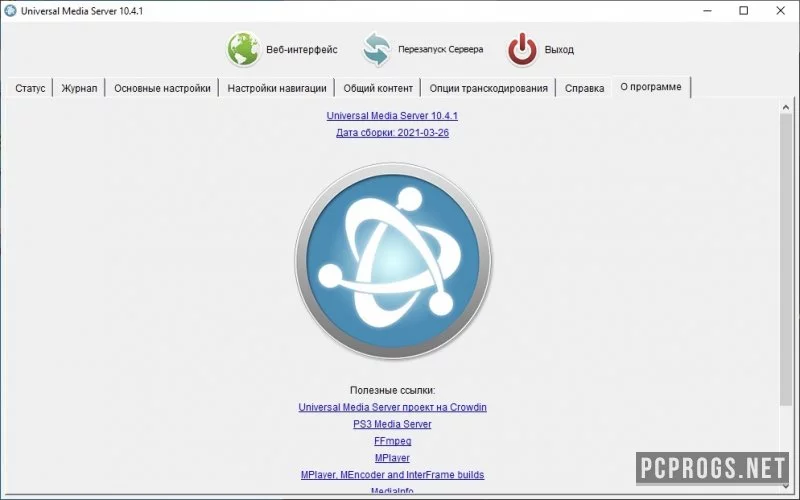
Task: Click the large UMS logo image
Action: click(x=392, y=261)
